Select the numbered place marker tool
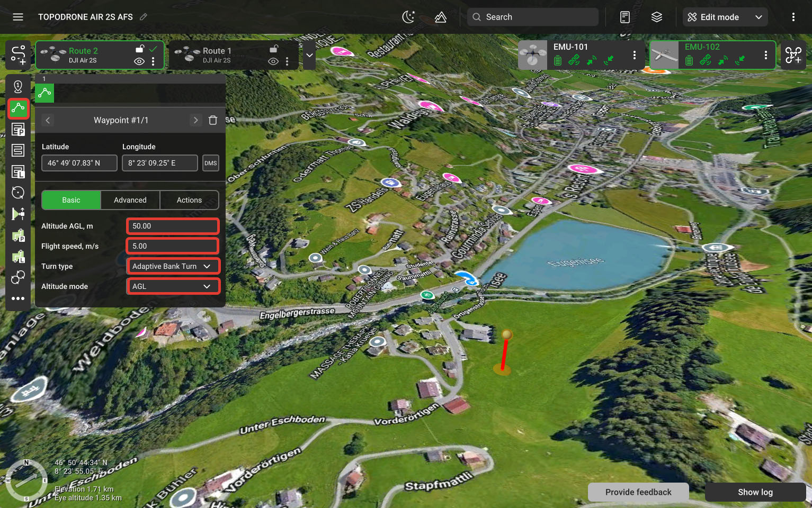Screen dimensions: 812x508 pyautogui.click(x=18, y=87)
